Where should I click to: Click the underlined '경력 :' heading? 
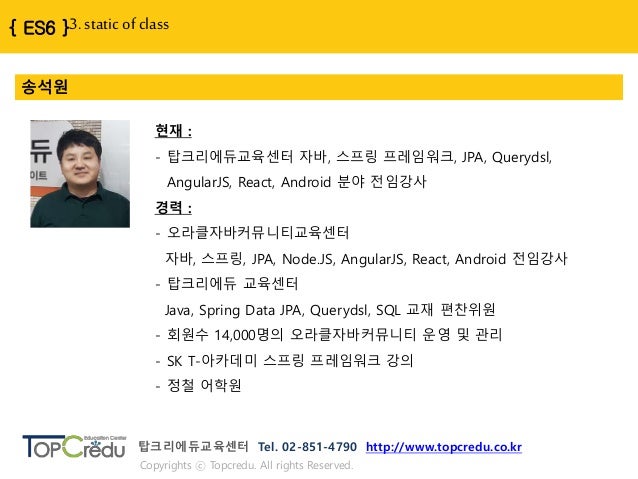pos(173,208)
